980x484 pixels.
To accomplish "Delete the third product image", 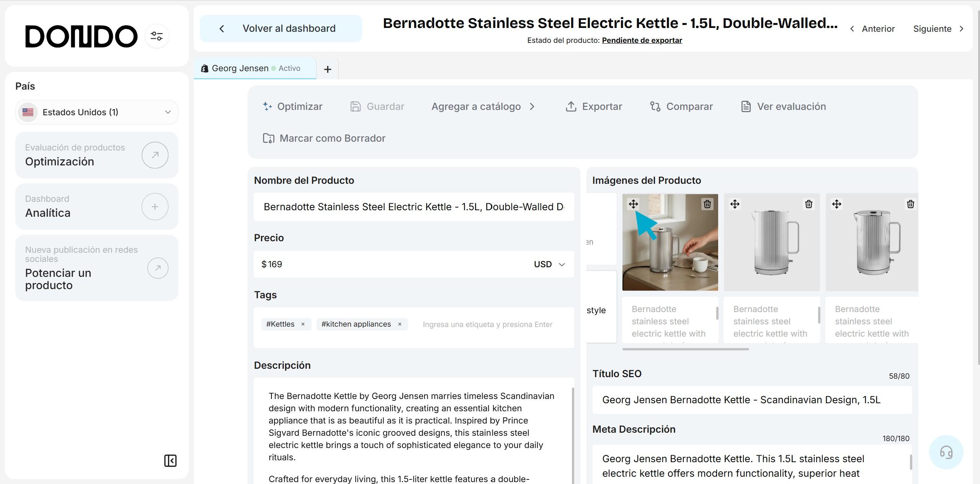I will (910, 204).
